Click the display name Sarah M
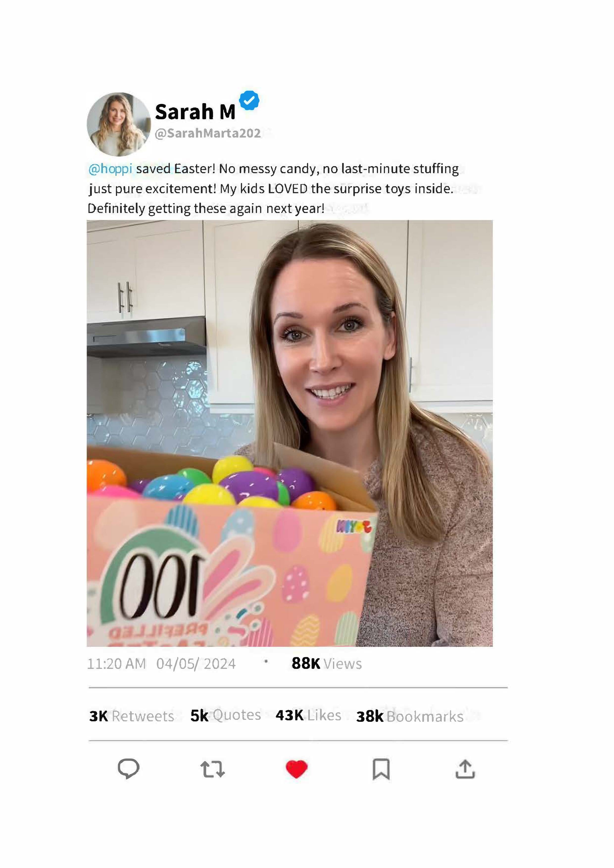The image size is (614, 868). [x=195, y=112]
